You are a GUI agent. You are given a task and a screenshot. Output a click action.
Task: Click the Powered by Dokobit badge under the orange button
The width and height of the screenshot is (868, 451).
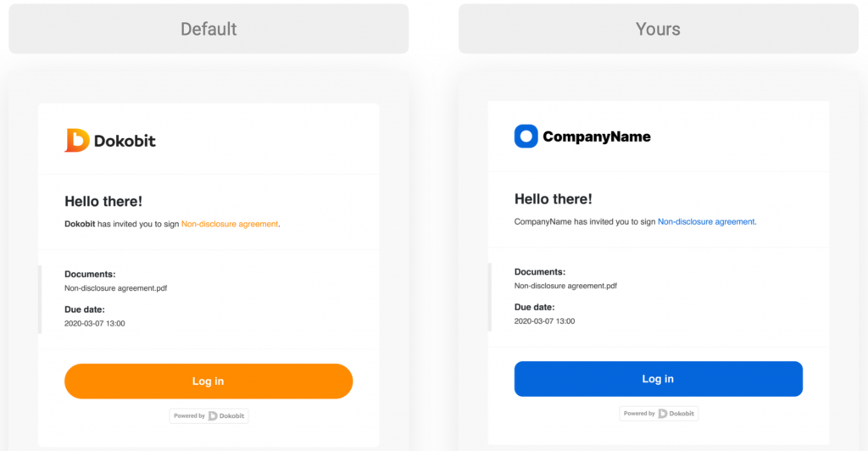click(x=209, y=415)
